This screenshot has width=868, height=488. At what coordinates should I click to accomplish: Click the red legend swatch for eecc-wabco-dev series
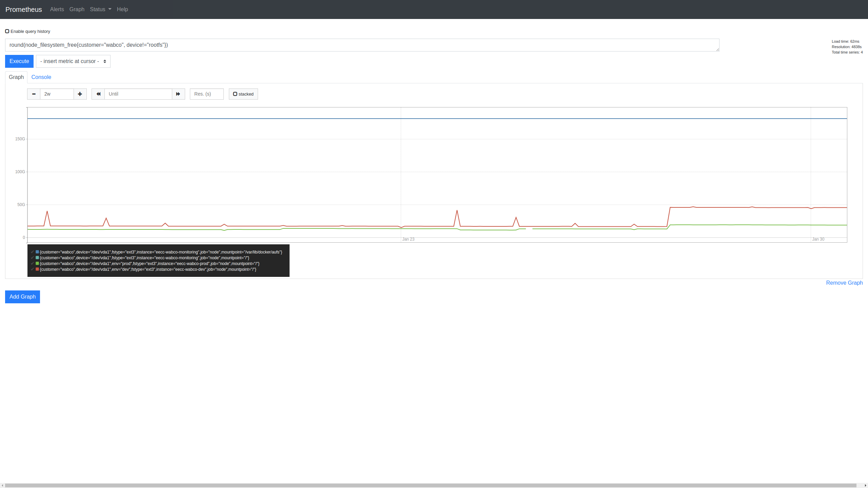click(37, 269)
